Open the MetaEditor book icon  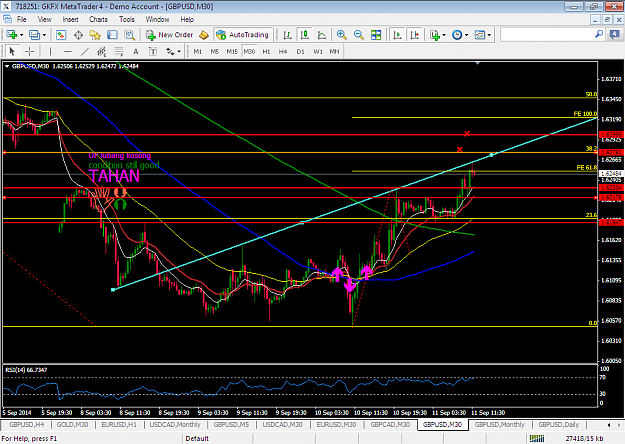tap(204, 35)
